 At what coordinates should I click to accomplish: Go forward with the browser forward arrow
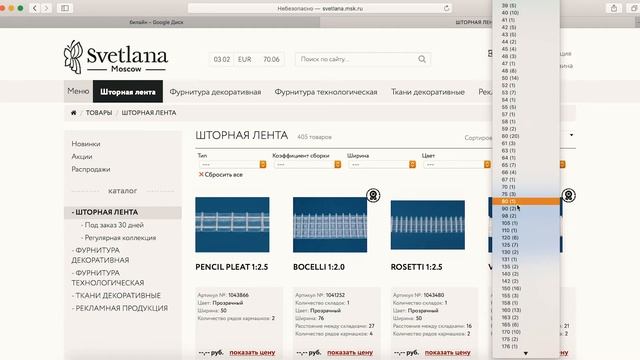click(46, 8)
